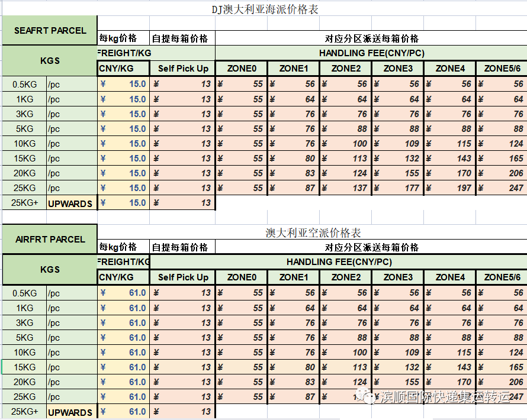Viewport: 527px width, 420px height.
Task: Select sea table 15.0 rate in 25KG+ row
Action: [x=123, y=202]
